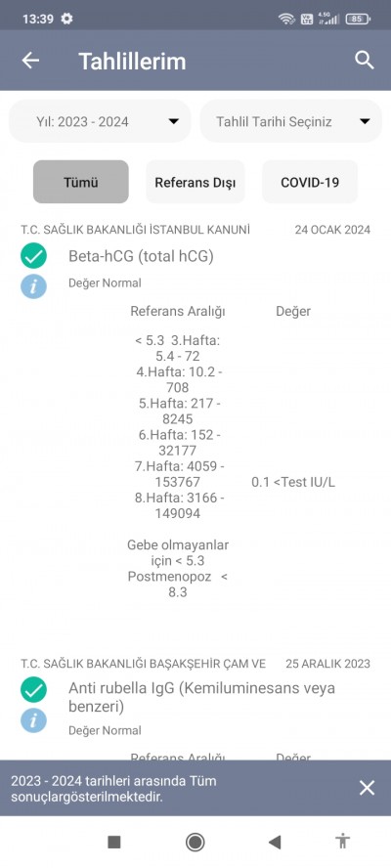Tap the Android home circle button
The height and width of the screenshot is (868, 391).
pos(195,842)
